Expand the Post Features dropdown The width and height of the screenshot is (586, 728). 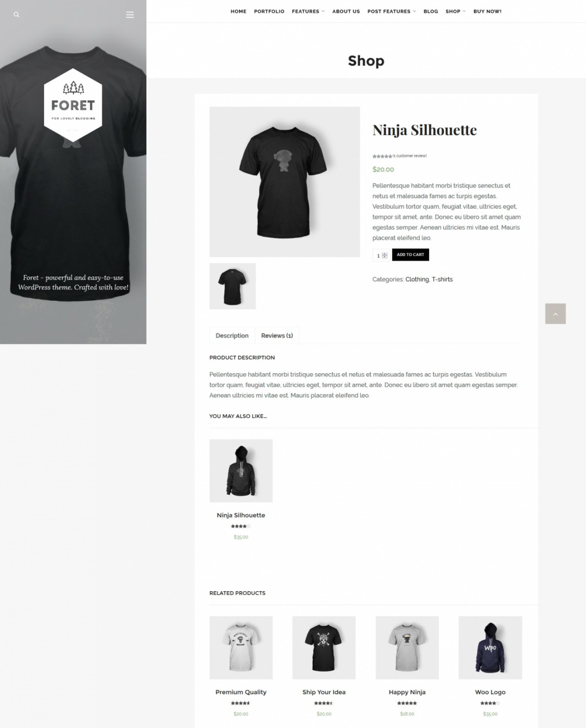pos(391,11)
